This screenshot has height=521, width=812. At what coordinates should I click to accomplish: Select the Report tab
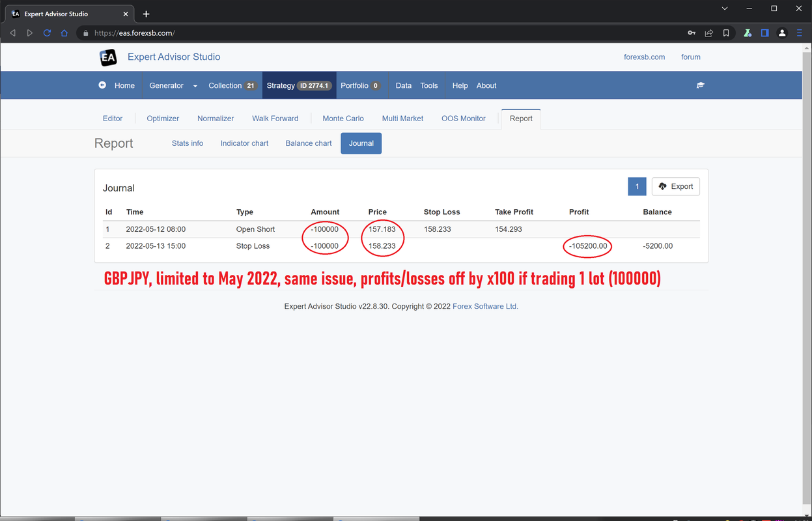(x=521, y=119)
